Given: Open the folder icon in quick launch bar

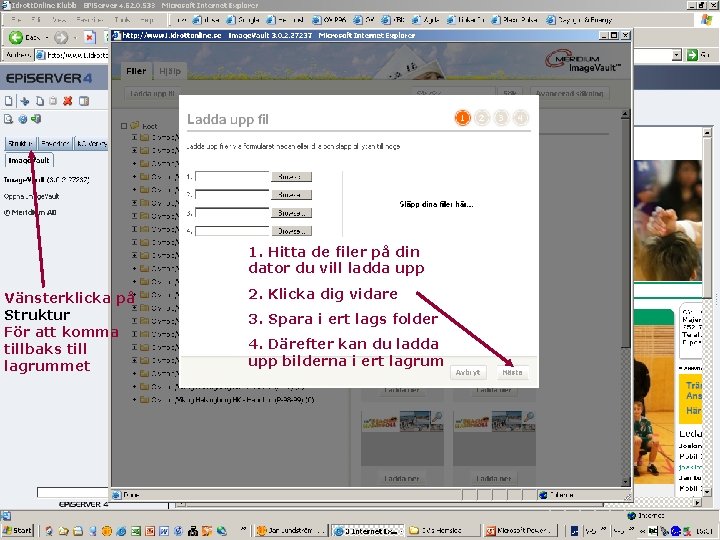Looking at the screenshot, I should tap(63, 531).
